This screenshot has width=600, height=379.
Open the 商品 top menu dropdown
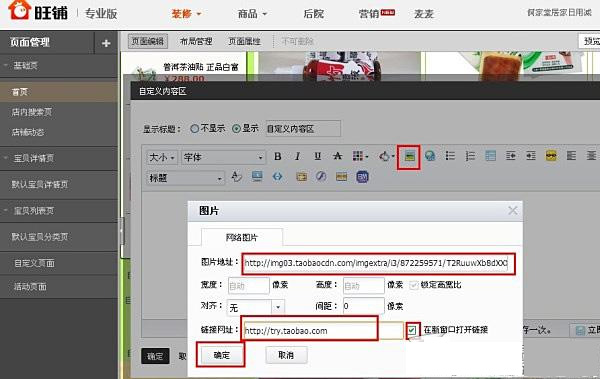click(x=253, y=14)
